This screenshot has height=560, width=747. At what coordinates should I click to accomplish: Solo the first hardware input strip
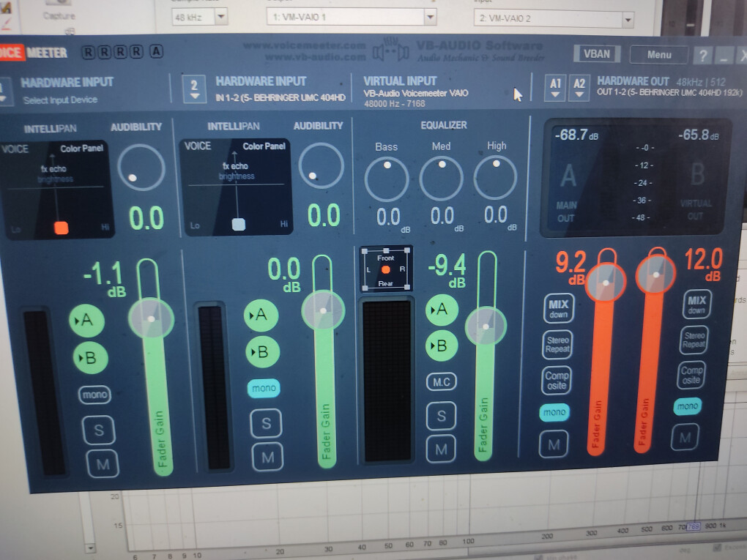click(x=99, y=430)
